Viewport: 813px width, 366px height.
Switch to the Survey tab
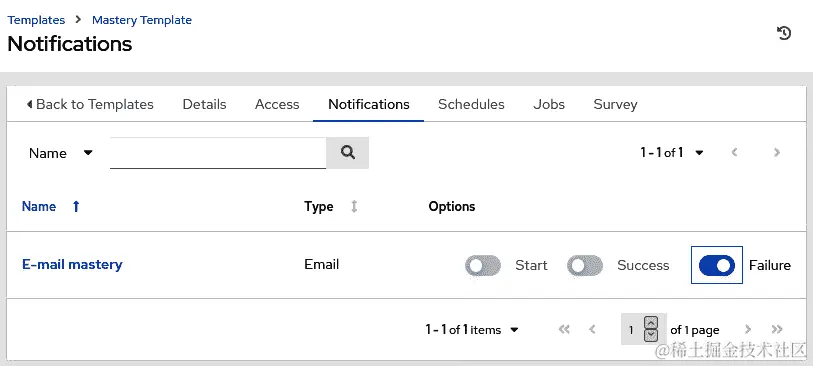coord(615,104)
